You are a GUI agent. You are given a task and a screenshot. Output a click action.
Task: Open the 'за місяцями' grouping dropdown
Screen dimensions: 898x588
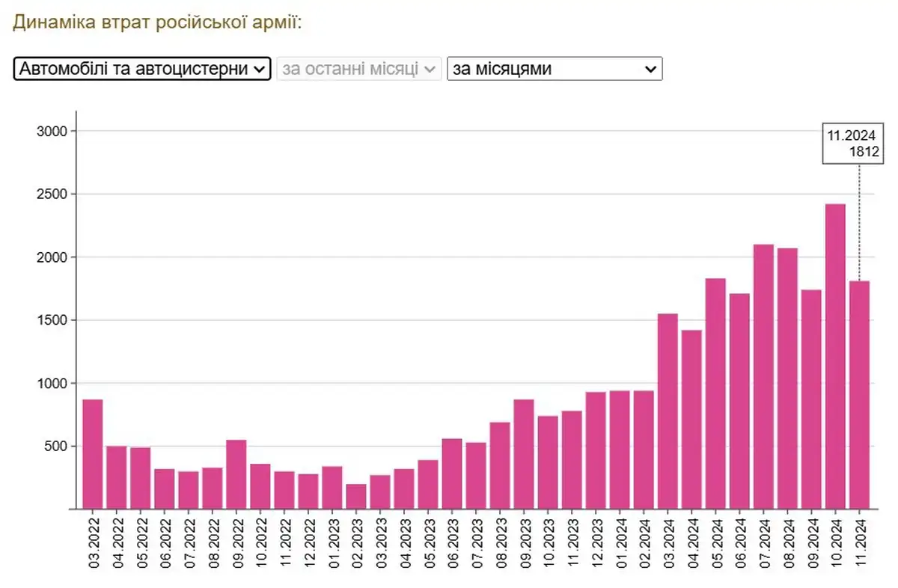554,69
